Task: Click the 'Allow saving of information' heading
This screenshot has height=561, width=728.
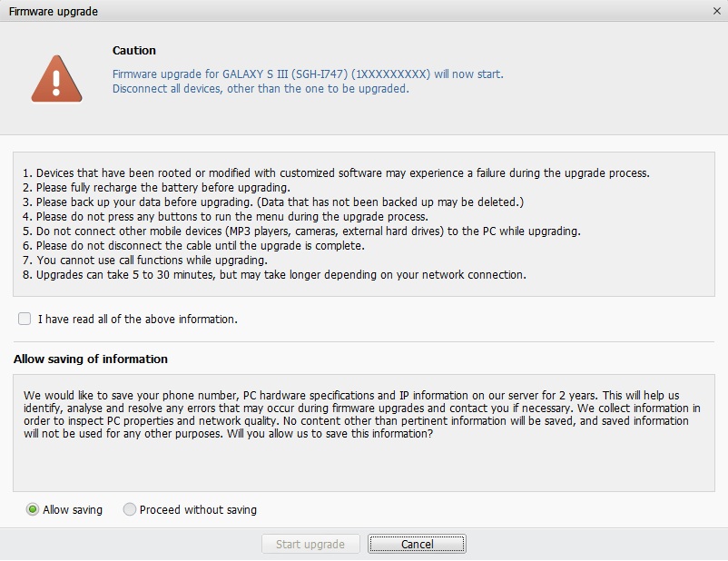Action: (91, 359)
